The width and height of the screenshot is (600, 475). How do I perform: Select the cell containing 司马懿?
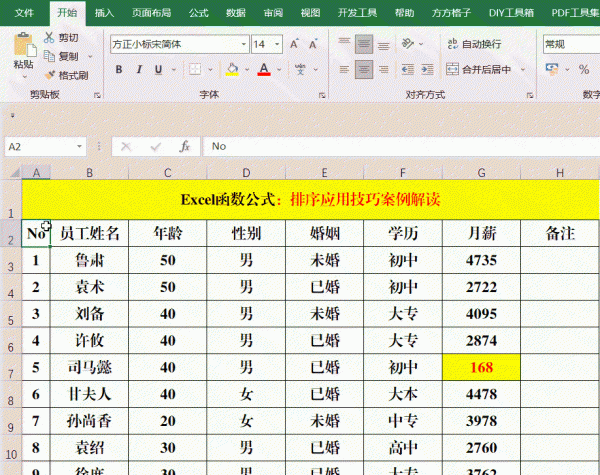pyautogui.click(x=90, y=367)
